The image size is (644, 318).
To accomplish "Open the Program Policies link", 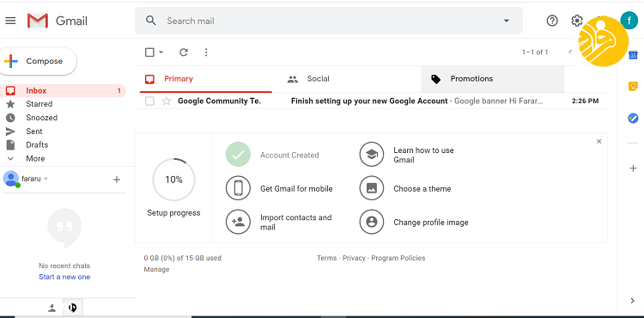I will pos(398,258).
